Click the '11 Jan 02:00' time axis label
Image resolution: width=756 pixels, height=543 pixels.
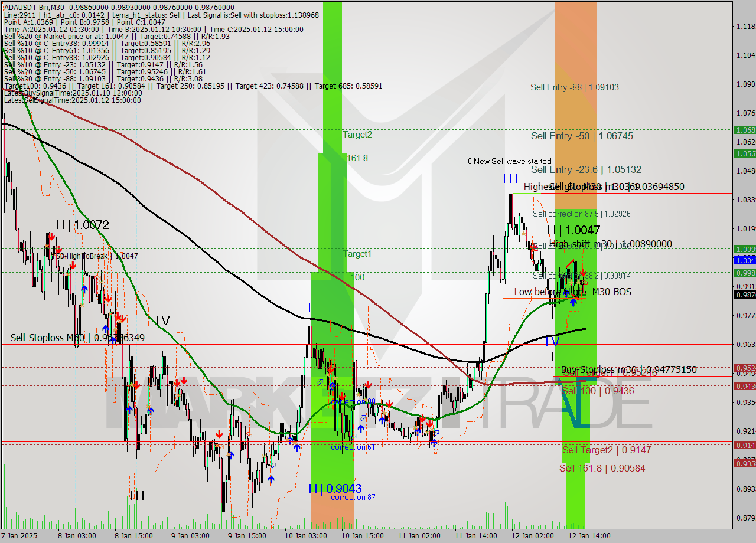click(419, 535)
